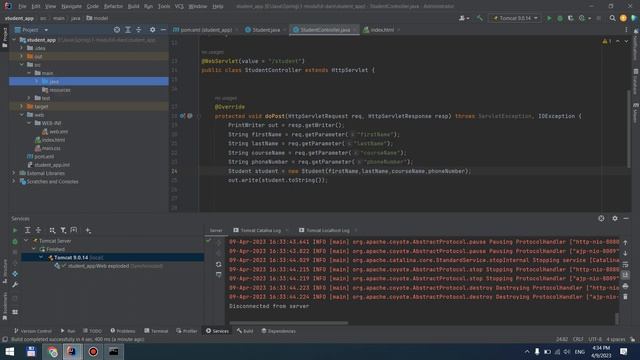Debug the server from Services side toolbar

pyautogui.click(x=15, y=242)
